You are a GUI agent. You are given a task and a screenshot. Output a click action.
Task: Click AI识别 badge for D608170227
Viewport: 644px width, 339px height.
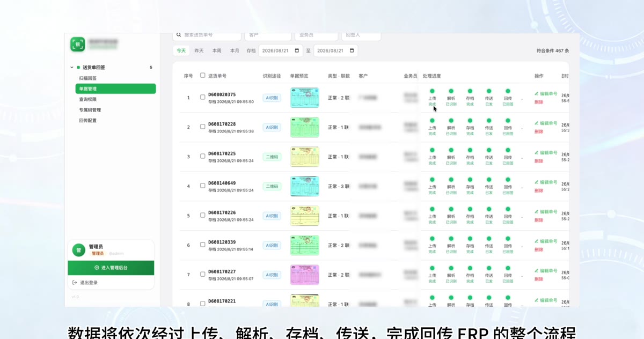coord(272,275)
